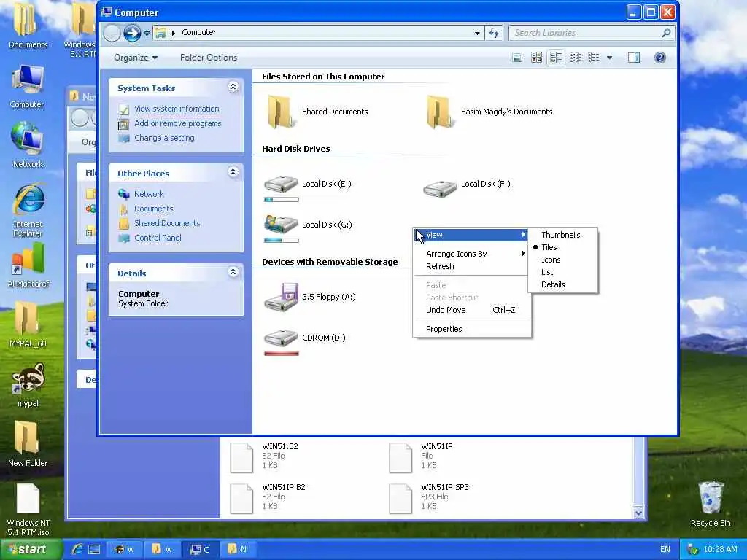Open the address bar history dropdown
The image size is (747, 560).
tap(477, 33)
